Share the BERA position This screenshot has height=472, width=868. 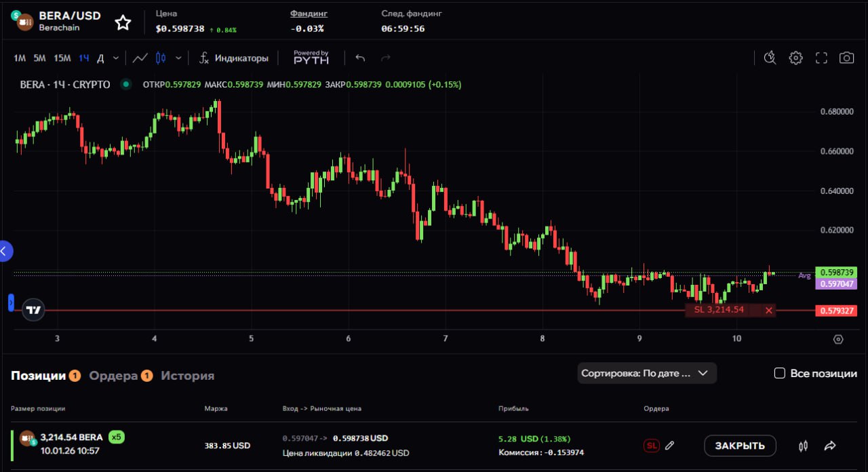click(830, 446)
